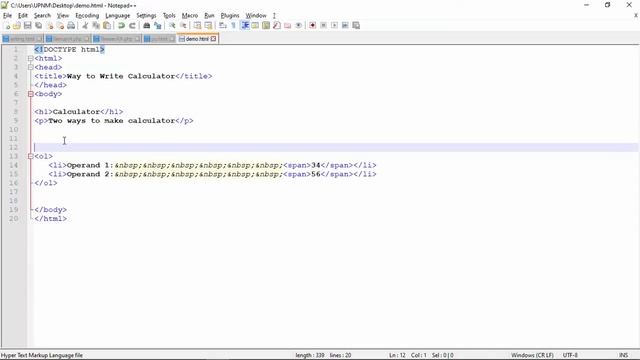This screenshot has height=360, width=640.
Task: Click the UTF-8 encoding in status bar
Action: pos(570,355)
